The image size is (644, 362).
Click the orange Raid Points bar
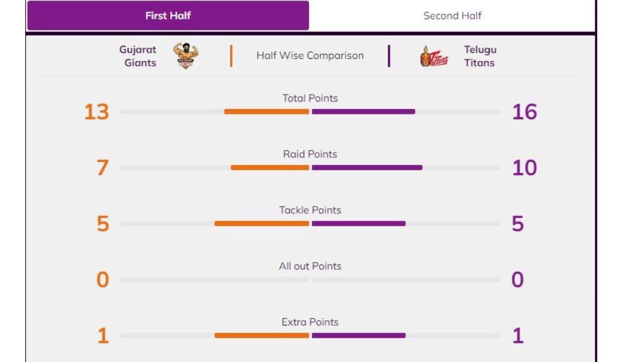pyautogui.click(x=270, y=167)
